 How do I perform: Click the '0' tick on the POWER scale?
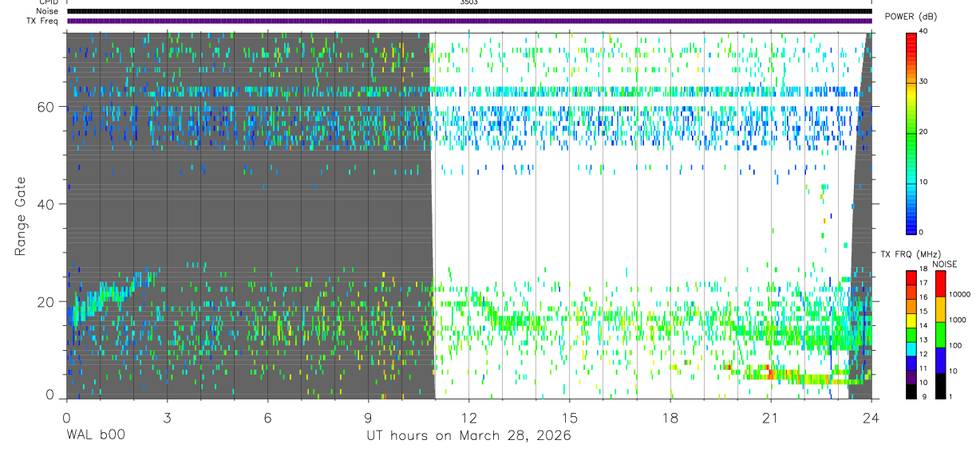pyautogui.click(x=922, y=232)
